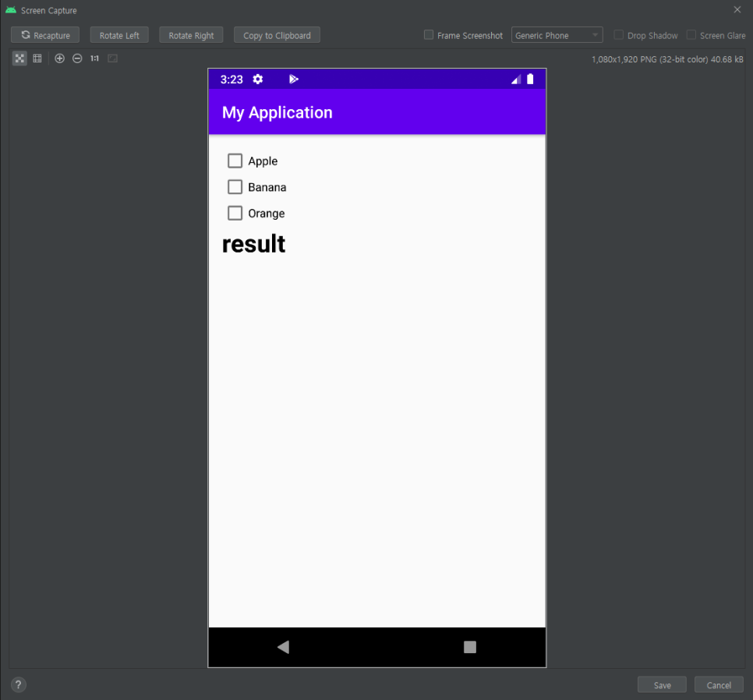Open the Generic Phone device dropdown
This screenshot has height=700, width=753.
(557, 35)
